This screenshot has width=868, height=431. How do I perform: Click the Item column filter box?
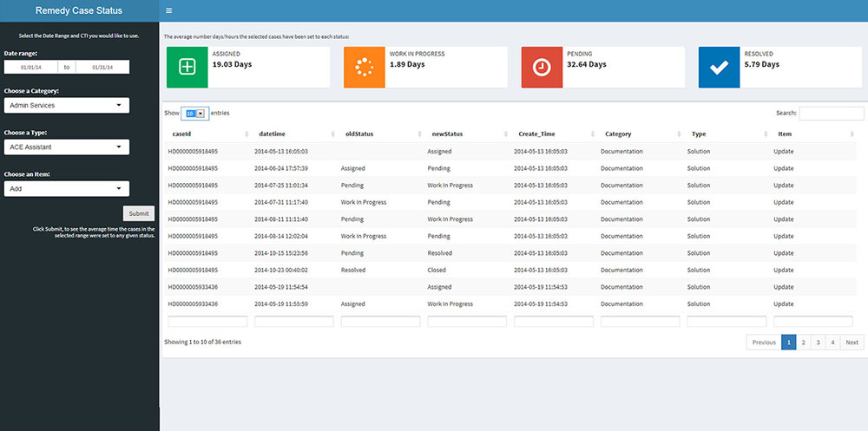[x=813, y=322]
